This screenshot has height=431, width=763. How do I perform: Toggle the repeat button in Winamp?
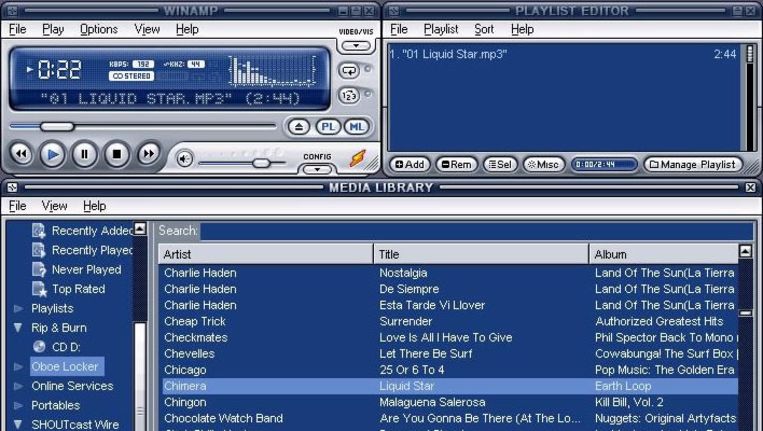[349, 71]
